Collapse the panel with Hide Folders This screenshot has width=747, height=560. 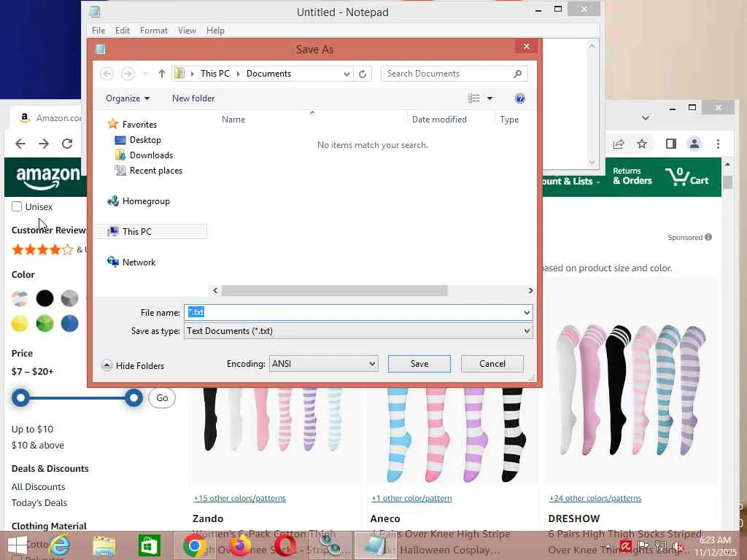click(133, 366)
